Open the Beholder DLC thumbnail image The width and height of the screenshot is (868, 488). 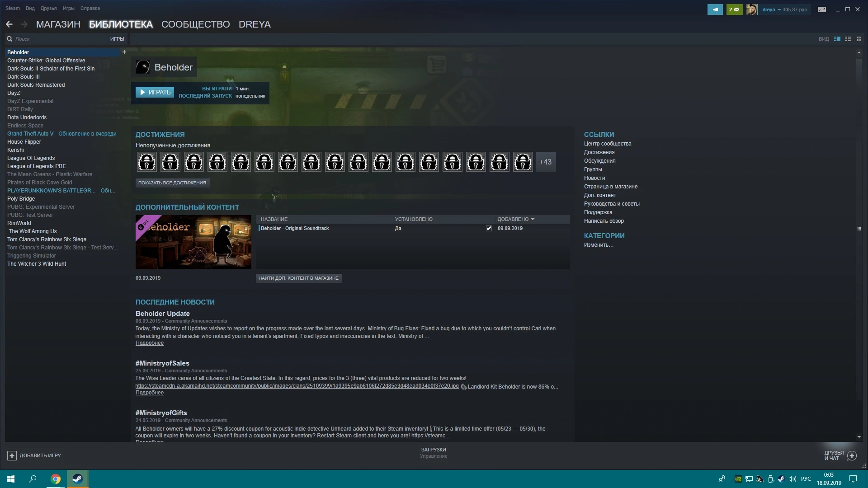point(193,242)
